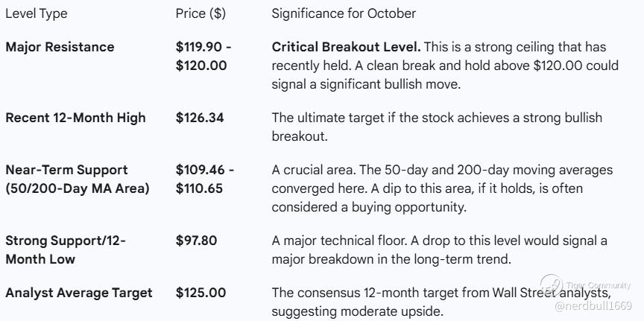This screenshot has width=644, height=321.
Task: Click the 'major technical floor' description
Action: (x=440, y=250)
